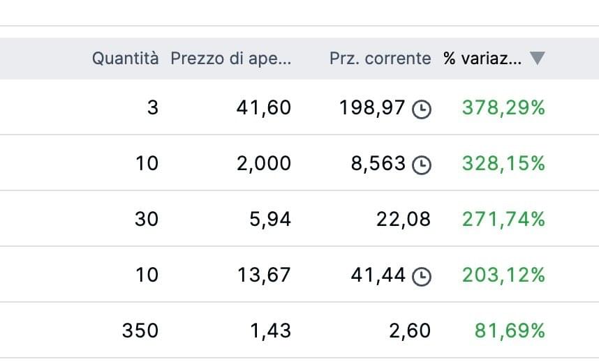The height and width of the screenshot is (364, 599).
Task: Select the 328,15% gain value
Action: pos(503,164)
